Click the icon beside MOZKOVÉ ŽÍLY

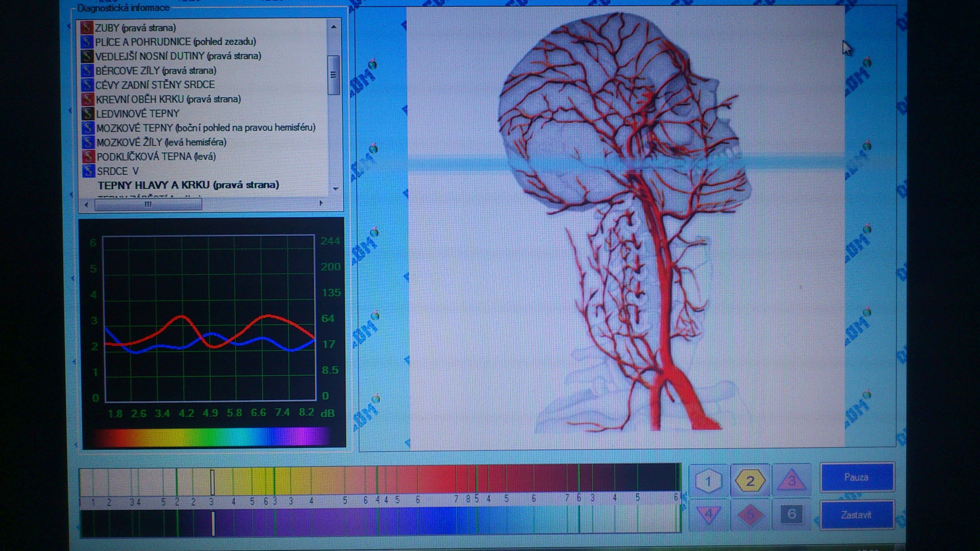tap(88, 142)
